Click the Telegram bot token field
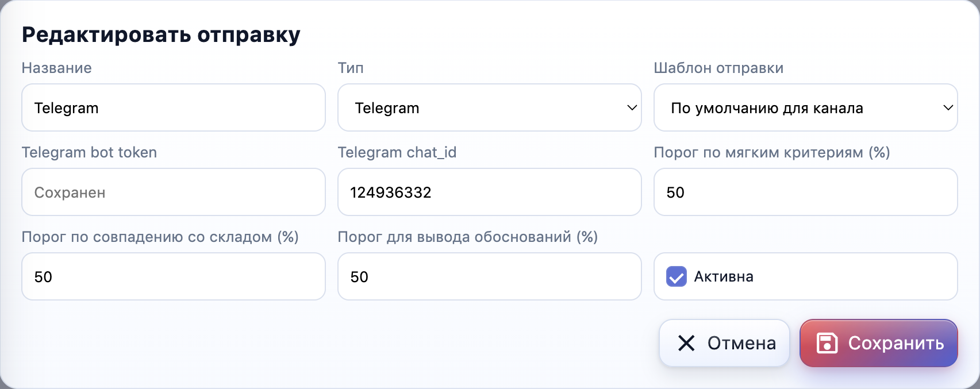The height and width of the screenshot is (389, 980). 173,192
